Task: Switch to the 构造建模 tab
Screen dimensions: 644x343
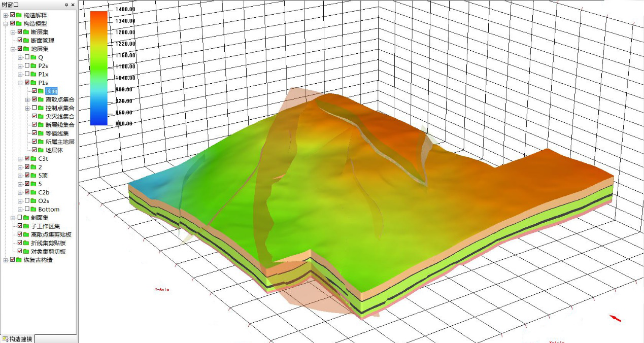Action: [x=17, y=338]
